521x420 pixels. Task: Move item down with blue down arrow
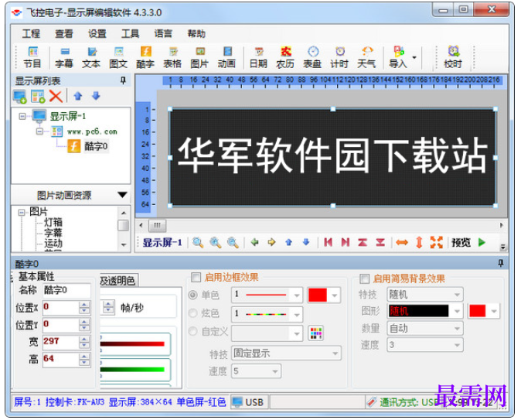[96, 97]
